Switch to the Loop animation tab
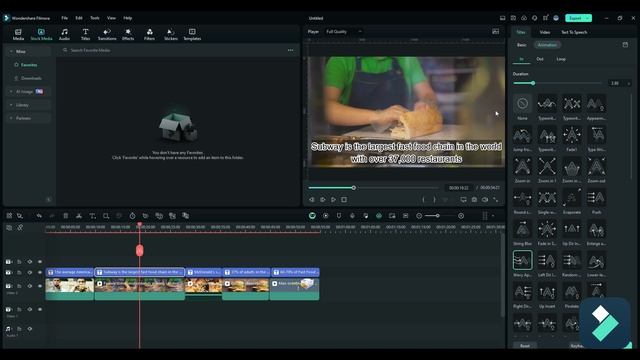The height and width of the screenshot is (360, 640). (x=561, y=59)
